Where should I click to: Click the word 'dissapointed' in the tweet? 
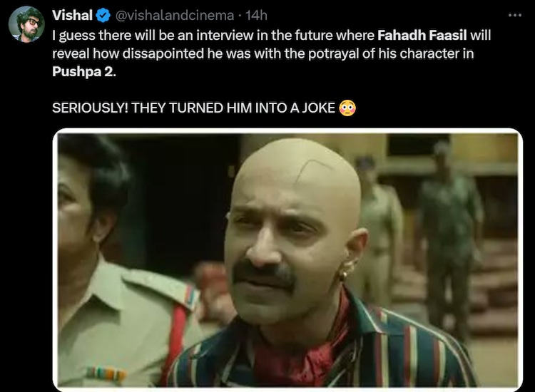click(x=163, y=53)
